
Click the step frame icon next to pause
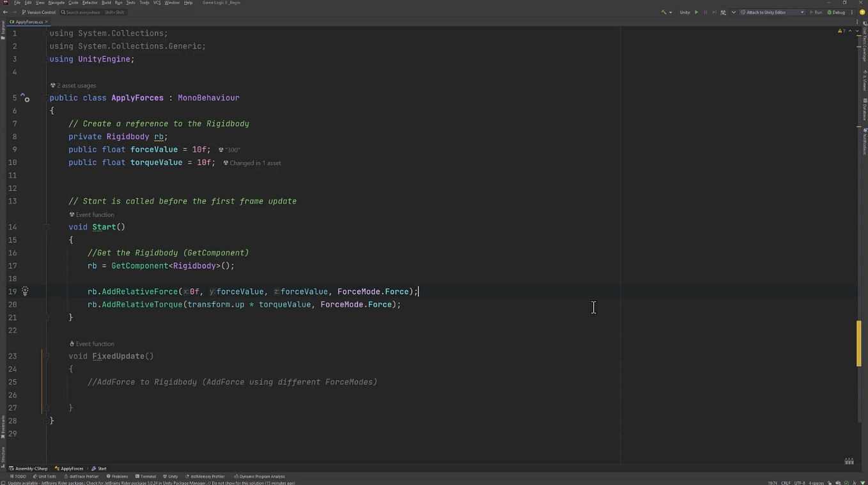click(715, 12)
